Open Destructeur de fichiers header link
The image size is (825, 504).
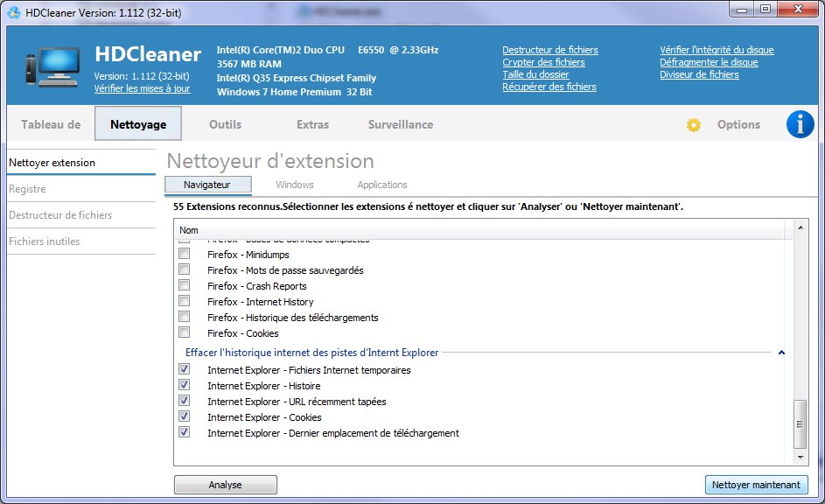(x=549, y=50)
